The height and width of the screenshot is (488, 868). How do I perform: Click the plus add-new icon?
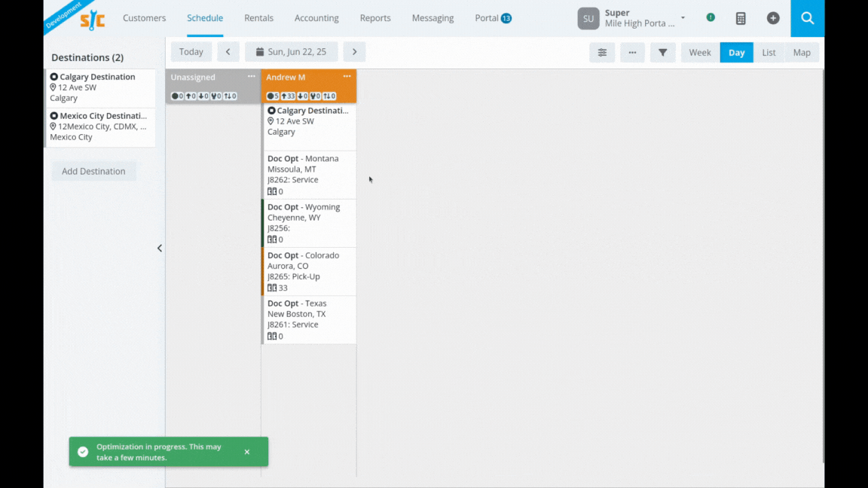(x=773, y=18)
